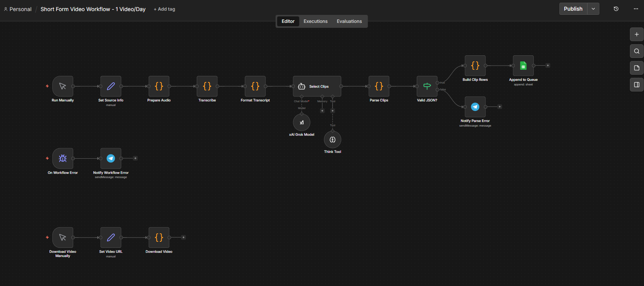Viewport: 644px width, 286px height.
Task: Click the Chat Model connector on Select Clips
Action: 302,96
